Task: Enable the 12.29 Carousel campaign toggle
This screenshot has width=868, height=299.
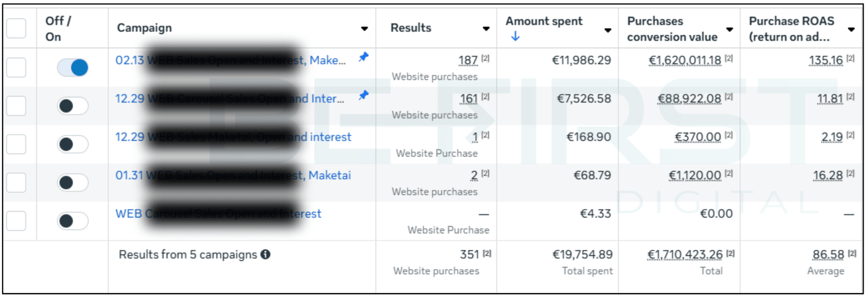Action: [73, 106]
